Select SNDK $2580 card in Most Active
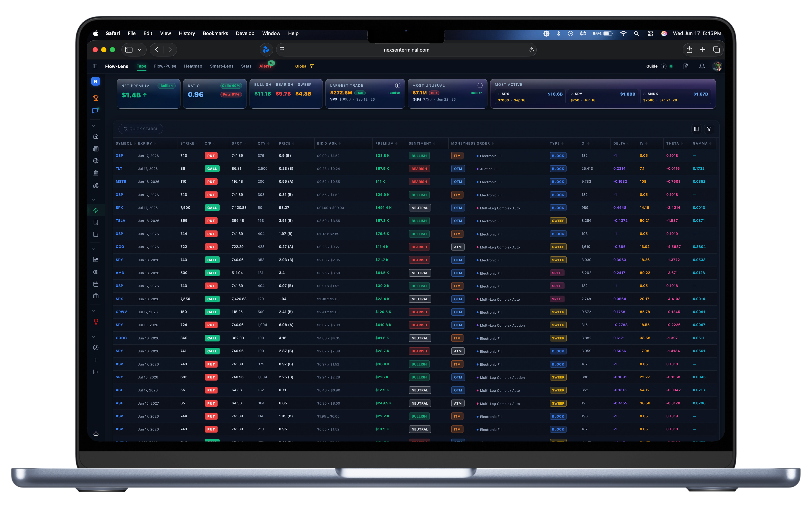812x508 pixels. click(x=675, y=97)
